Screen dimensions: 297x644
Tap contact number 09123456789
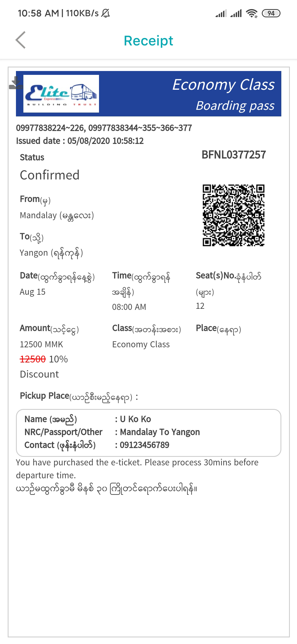coord(144,445)
